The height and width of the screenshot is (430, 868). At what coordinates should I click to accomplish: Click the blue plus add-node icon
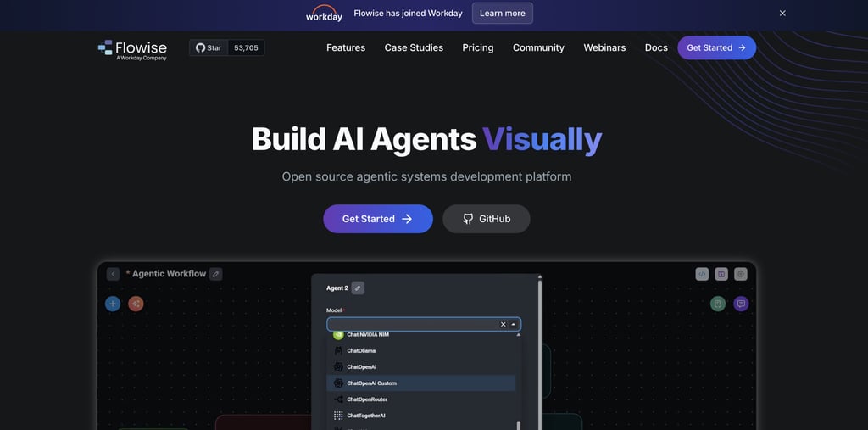tap(113, 304)
